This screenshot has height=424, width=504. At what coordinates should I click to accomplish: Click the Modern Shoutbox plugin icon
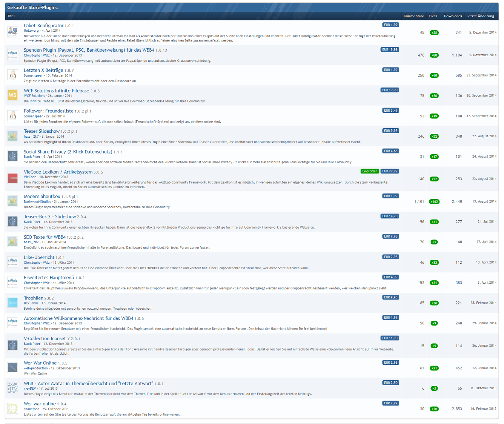13,201
